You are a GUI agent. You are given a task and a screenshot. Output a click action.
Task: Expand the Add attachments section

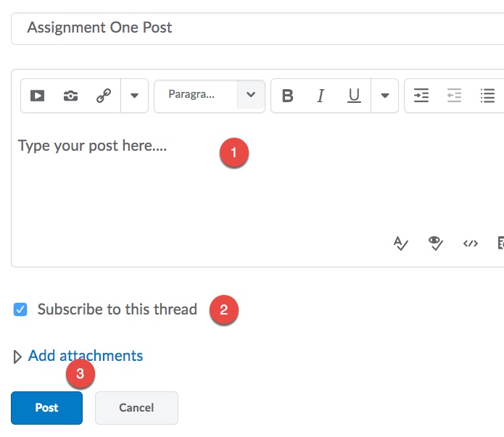[x=85, y=356]
